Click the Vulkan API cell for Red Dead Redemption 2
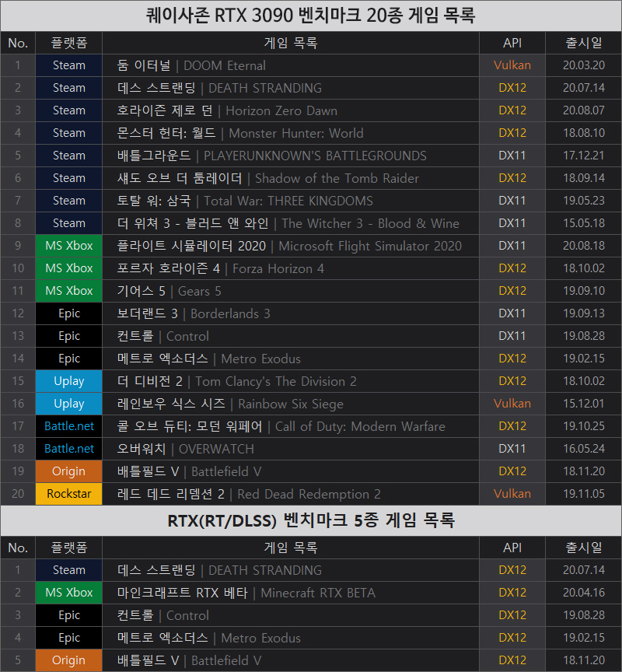622x672 pixels. click(512, 494)
